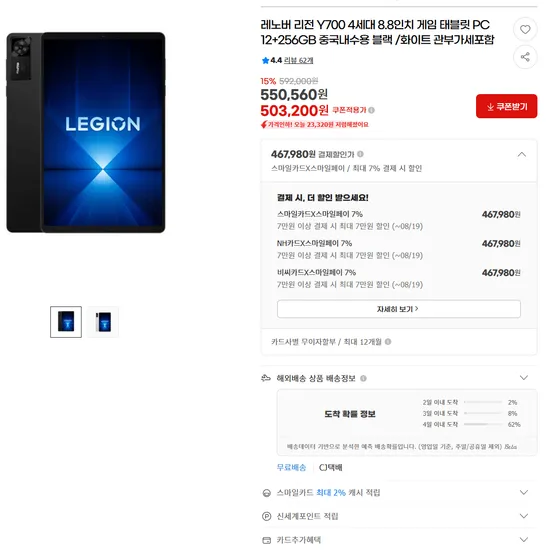Expand 카드추가혜택 section
This screenshot has height=550, width=548.
524,539
